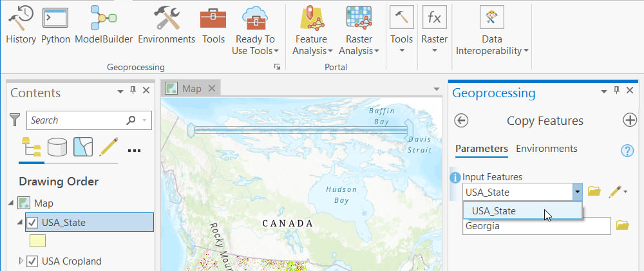
Task: Open the sketch pencil dropdown arrow
Action: point(625,192)
